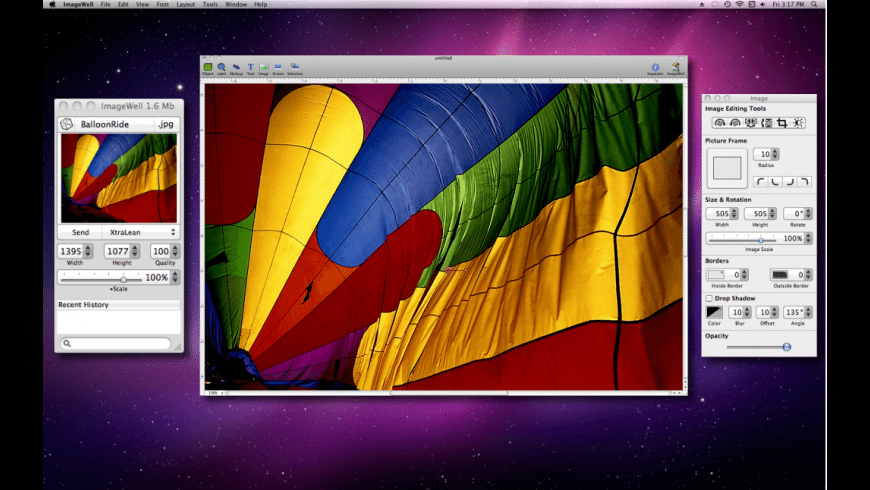This screenshot has height=490, width=870.
Task: Round the top-left picture frame corner
Action: point(761,181)
